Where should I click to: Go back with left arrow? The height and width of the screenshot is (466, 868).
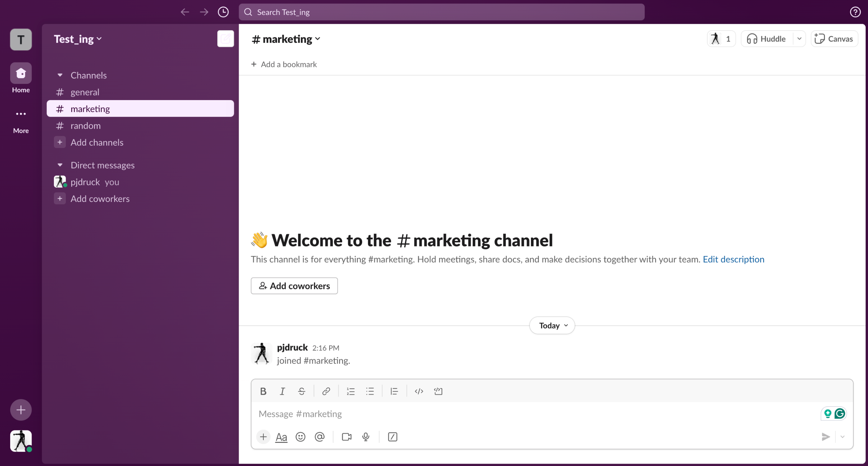[x=185, y=12]
